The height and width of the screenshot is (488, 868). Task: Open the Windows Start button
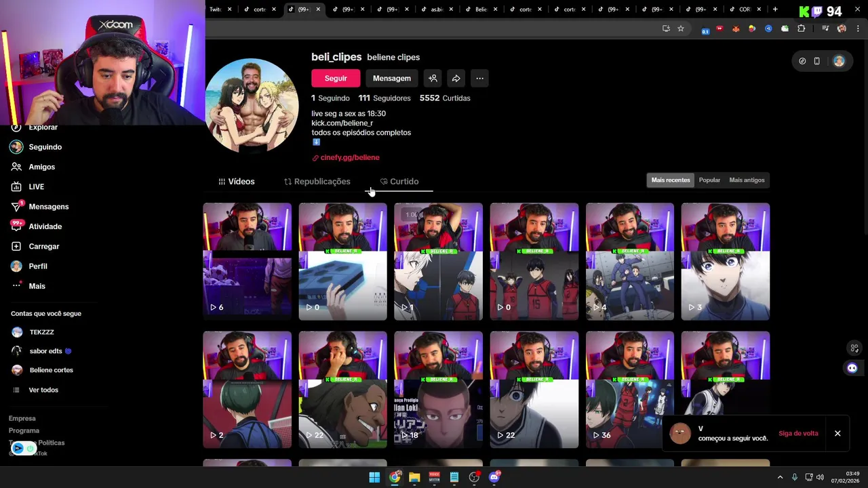[374, 477]
